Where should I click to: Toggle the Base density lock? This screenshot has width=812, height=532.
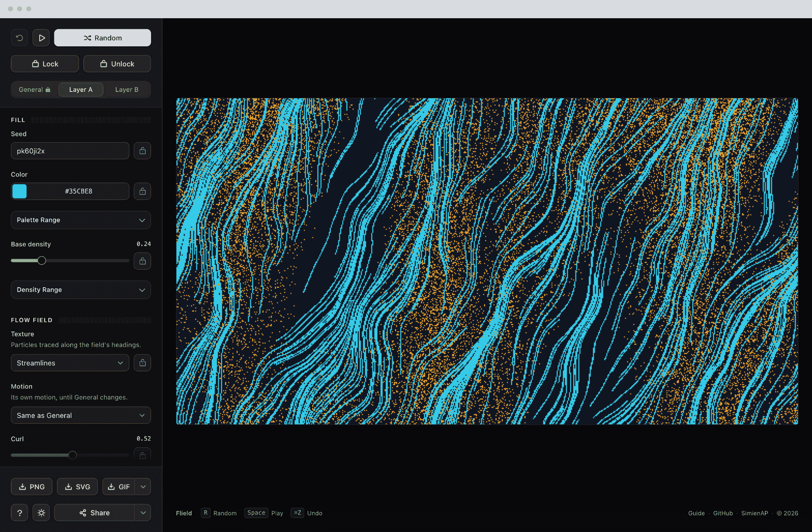pyautogui.click(x=142, y=261)
